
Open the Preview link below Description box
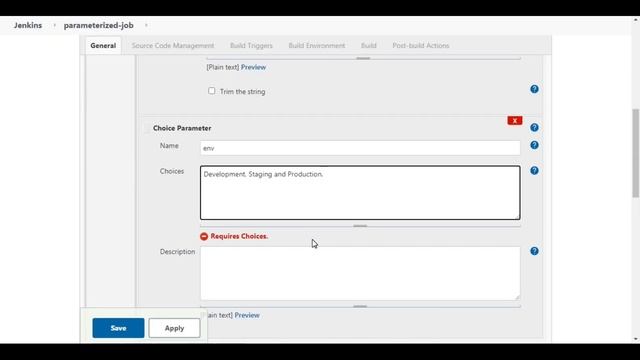[247, 315]
